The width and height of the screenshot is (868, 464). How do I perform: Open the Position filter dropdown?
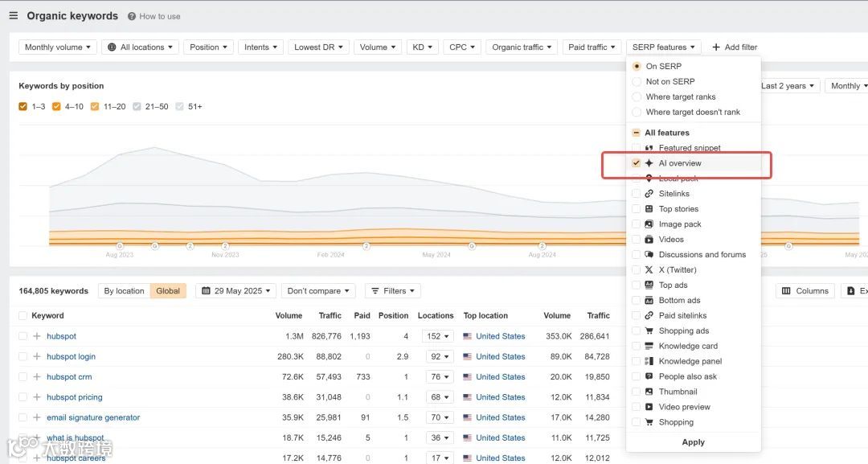coord(209,47)
